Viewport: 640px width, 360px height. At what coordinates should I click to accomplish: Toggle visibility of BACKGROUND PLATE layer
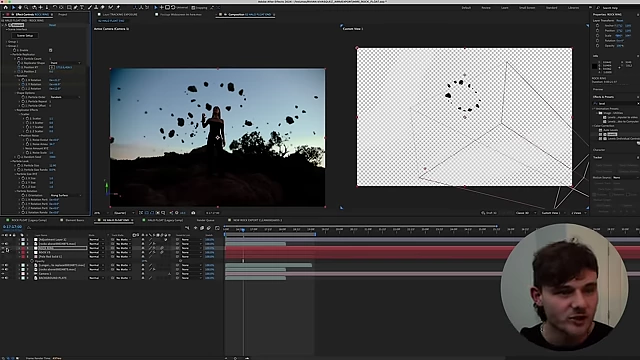[2, 278]
